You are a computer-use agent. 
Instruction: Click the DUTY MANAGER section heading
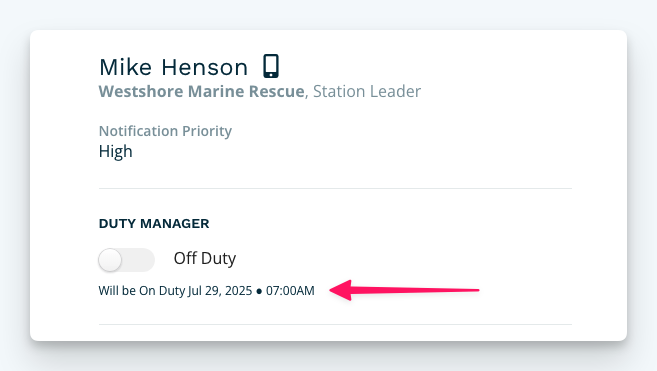[x=154, y=223]
